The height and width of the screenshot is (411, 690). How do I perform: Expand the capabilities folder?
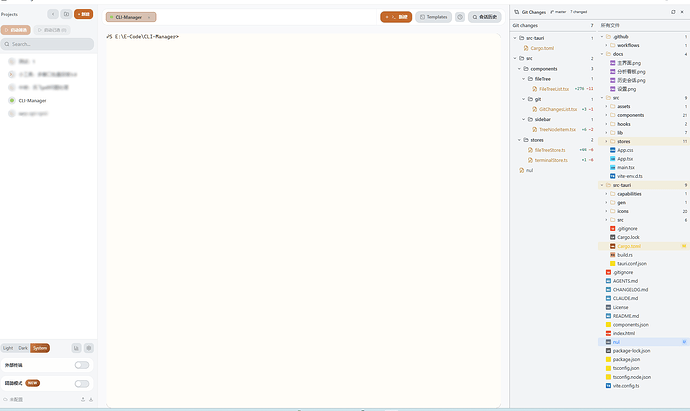coord(606,194)
